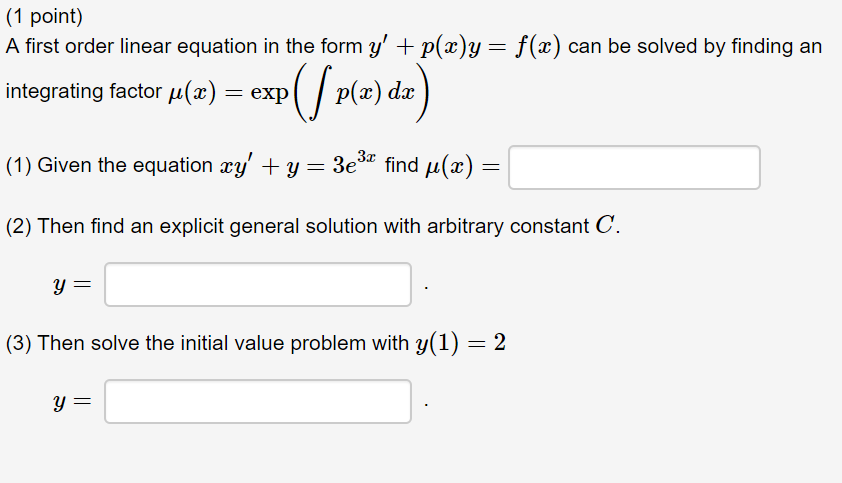842x483 pixels.
Task: Click the "find μ(x) =" label
Action: click(x=442, y=165)
